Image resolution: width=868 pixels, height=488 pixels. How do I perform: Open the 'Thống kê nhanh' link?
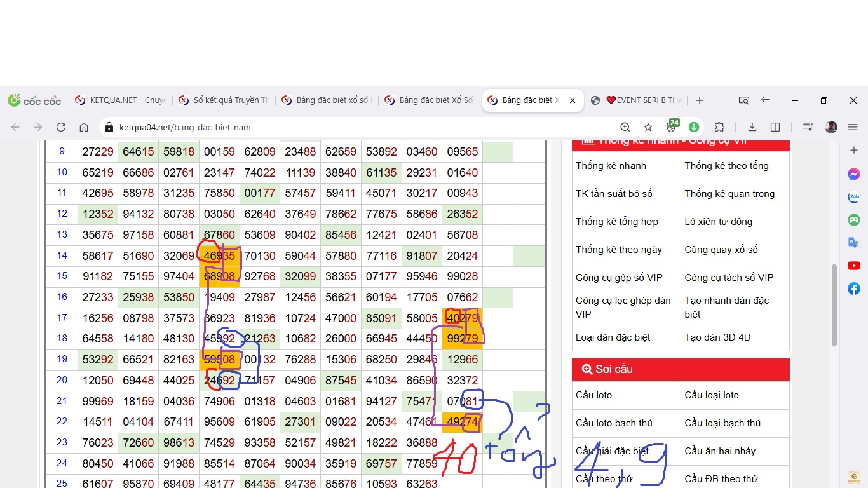(x=611, y=166)
